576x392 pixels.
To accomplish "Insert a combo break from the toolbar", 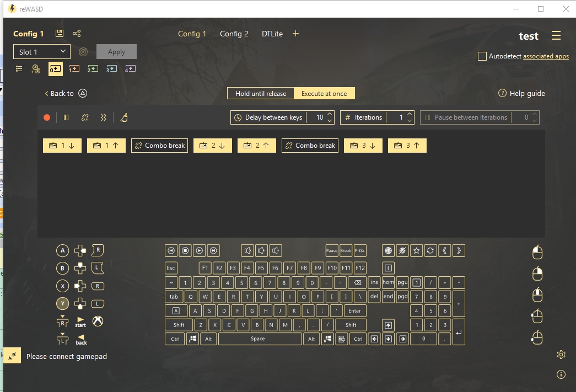I will pos(85,117).
